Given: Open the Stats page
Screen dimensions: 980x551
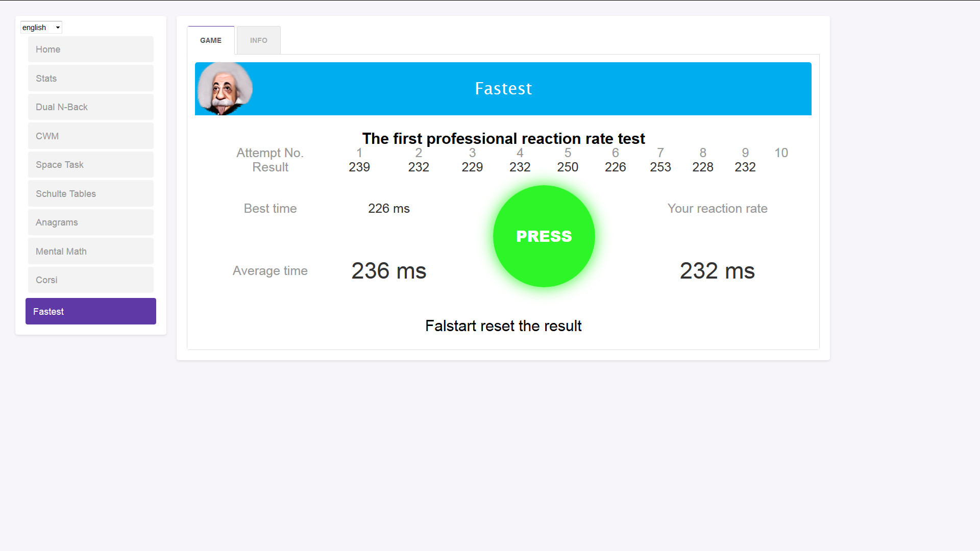Looking at the screenshot, I should (90, 79).
